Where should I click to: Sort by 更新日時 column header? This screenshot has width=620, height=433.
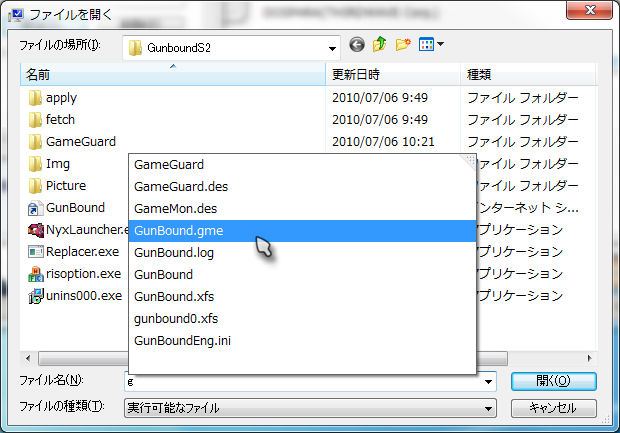coord(393,74)
